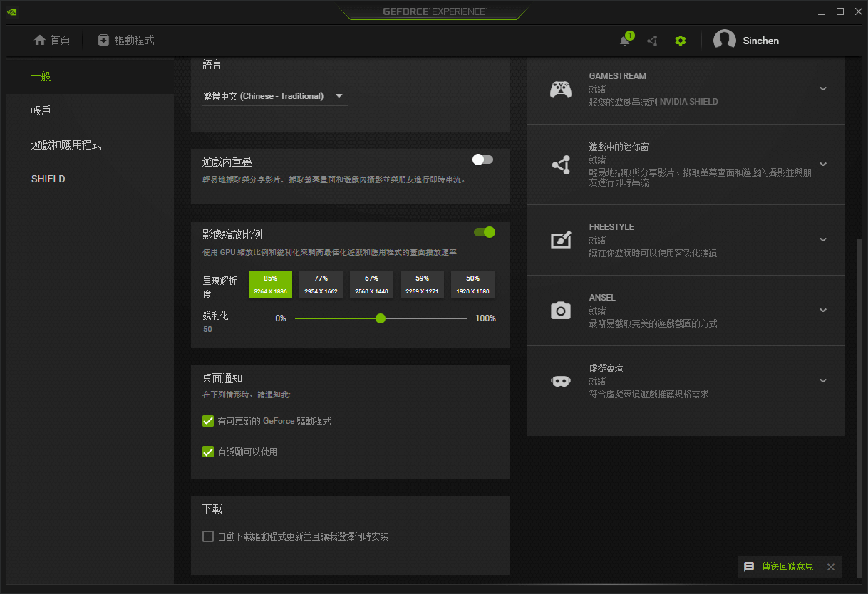Click the Sinchen user avatar
Image resolution: width=868 pixels, height=594 pixels.
pyautogui.click(x=725, y=40)
